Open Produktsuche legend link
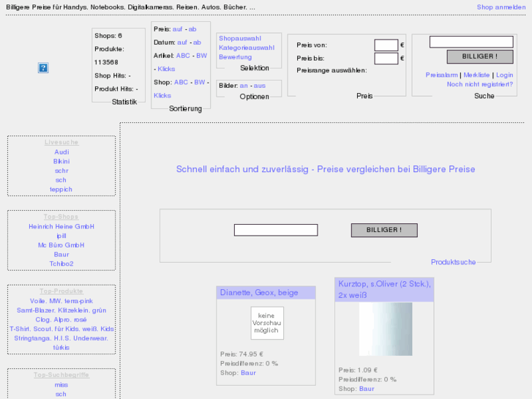This screenshot has width=532, height=399. pos(453,262)
